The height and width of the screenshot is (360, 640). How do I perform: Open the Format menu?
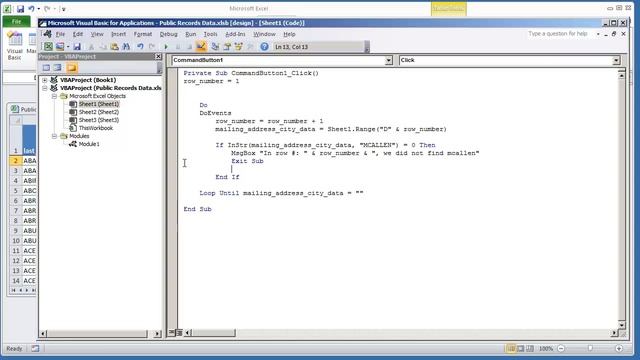[143, 34]
